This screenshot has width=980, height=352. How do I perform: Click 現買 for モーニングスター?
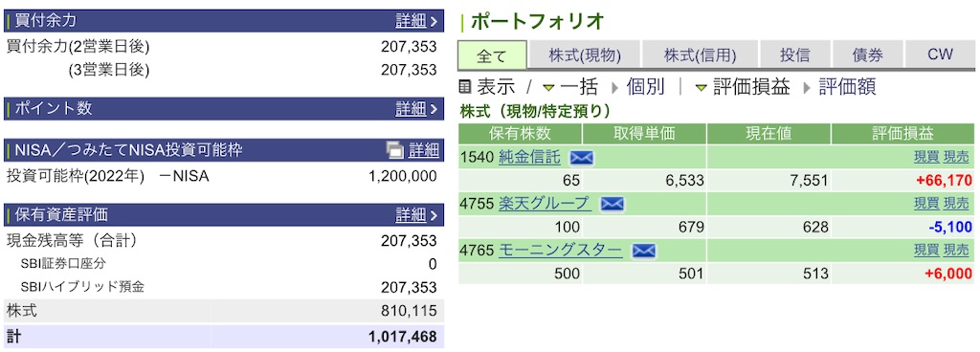click(926, 251)
